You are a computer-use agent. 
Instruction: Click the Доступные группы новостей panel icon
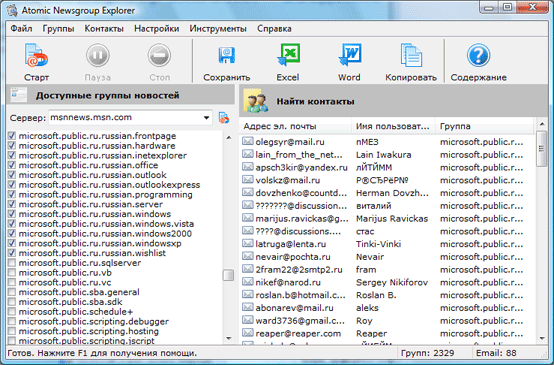click(x=19, y=95)
